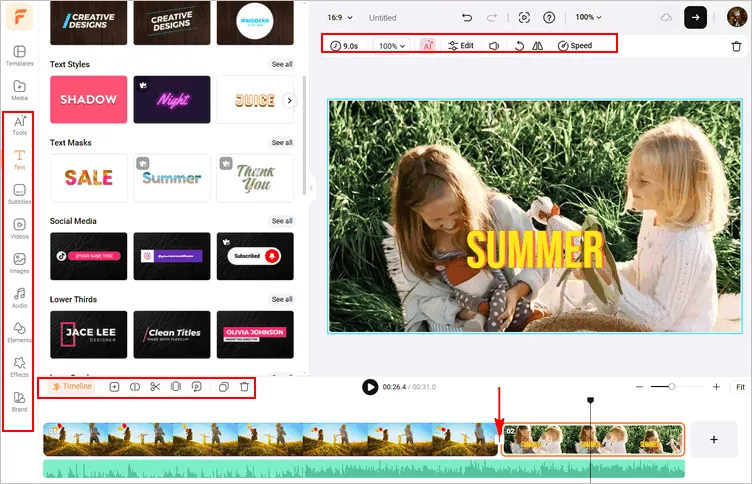Click the scissors split icon

pyautogui.click(x=155, y=386)
